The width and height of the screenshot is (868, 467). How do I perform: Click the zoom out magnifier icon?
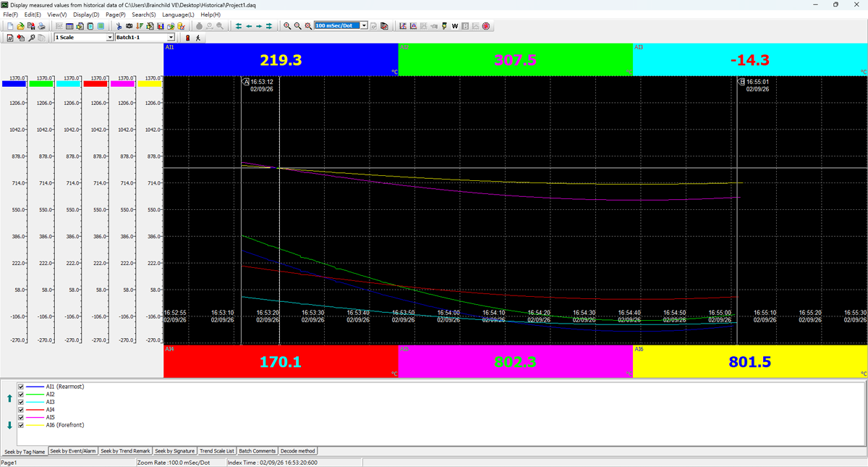pos(297,26)
